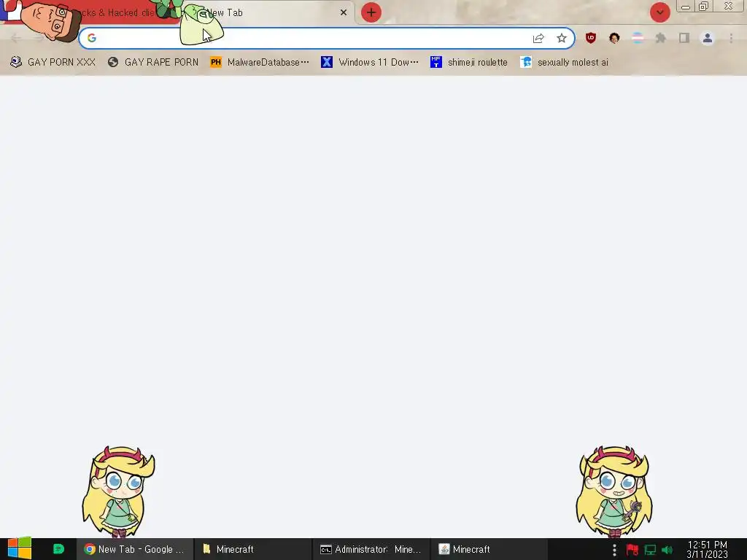Open the volume speaker tray icon
747x560 pixels.
point(667,550)
